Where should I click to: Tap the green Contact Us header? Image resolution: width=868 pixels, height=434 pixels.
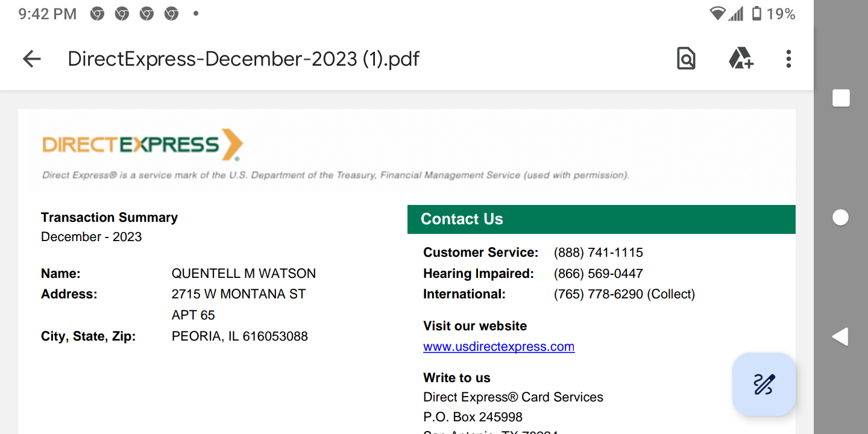(602, 219)
